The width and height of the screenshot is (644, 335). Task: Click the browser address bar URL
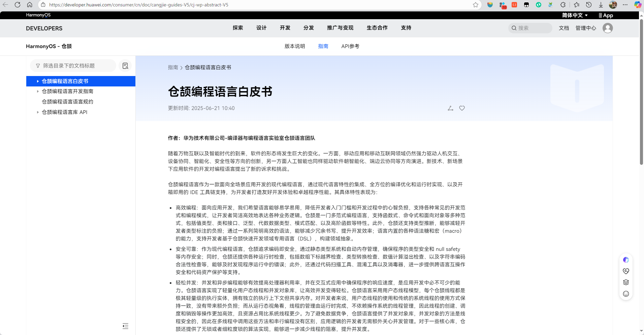tap(138, 5)
